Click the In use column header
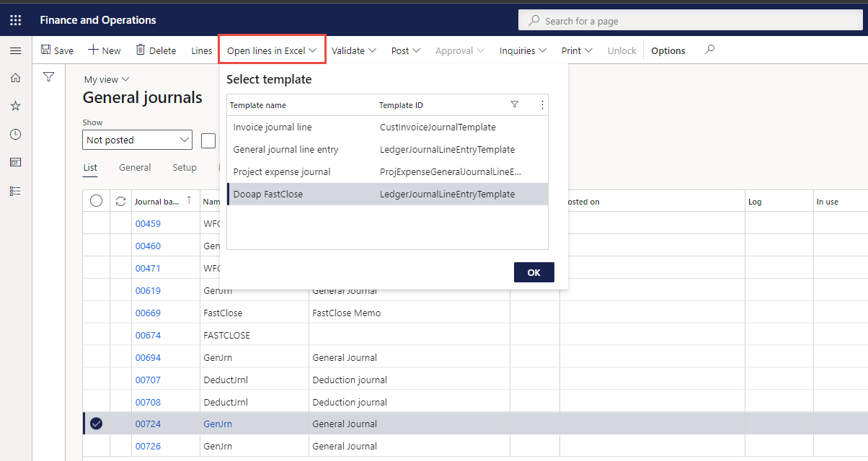868x461 pixels. click(827, 202)
